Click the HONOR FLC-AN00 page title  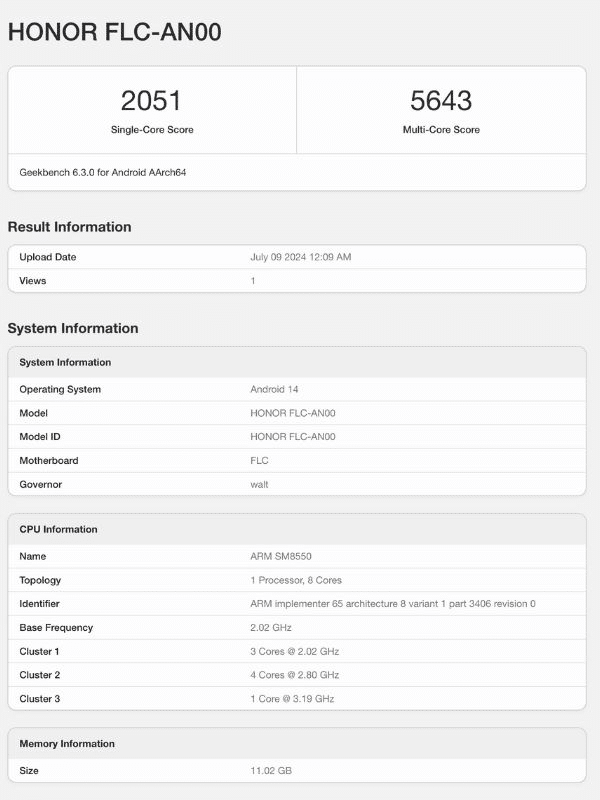tap(115, 32)
